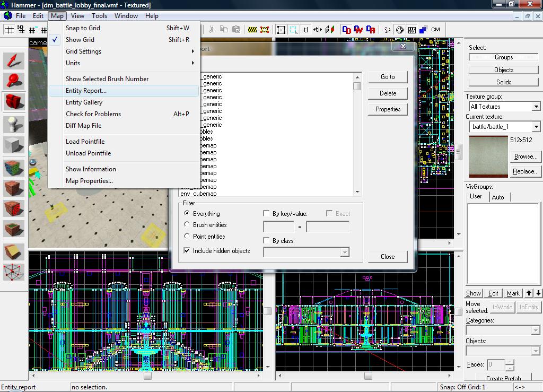
Task: Click the battle_1 texture preview thumbnail
Action: point(488,156)
